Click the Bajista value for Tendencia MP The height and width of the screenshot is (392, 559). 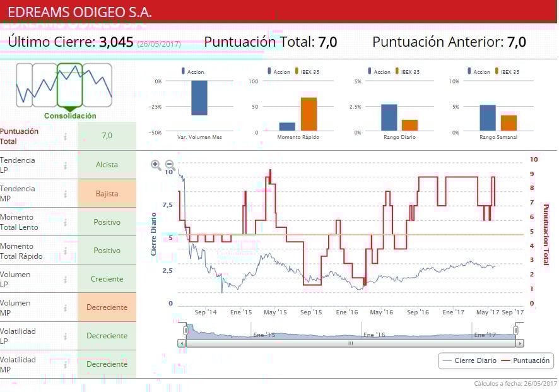(107, 194)
